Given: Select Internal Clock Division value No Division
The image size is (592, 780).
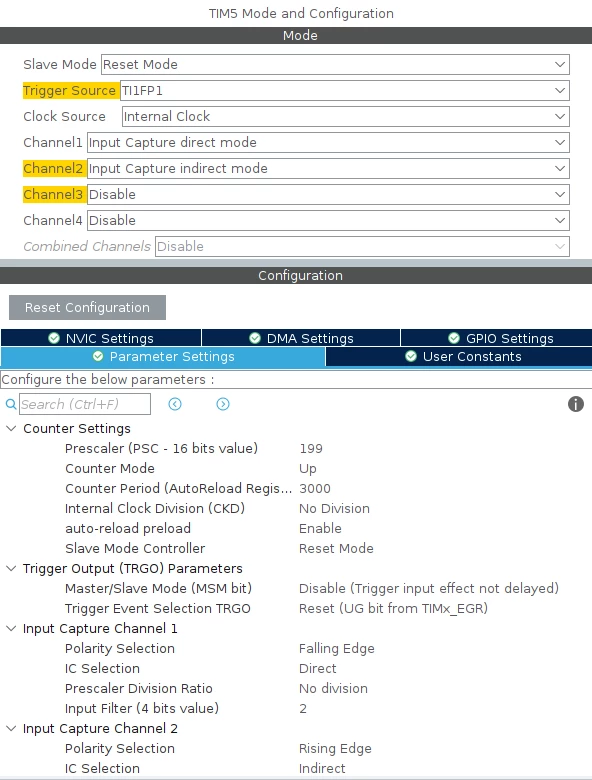Looking at the screenshot, I should [334, 508].
